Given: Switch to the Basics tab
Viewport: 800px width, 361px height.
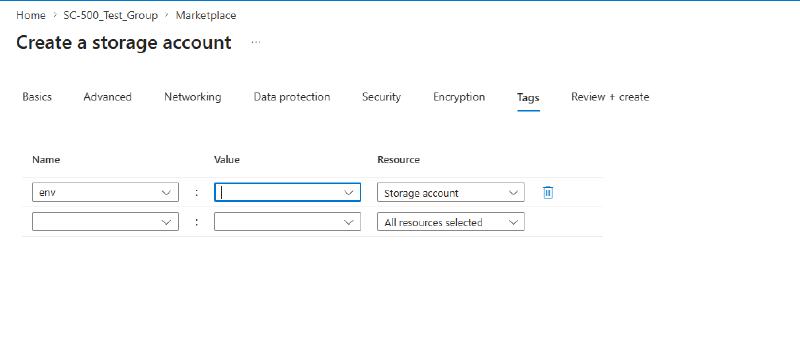Looking at the screenshot, I should 37,97.
